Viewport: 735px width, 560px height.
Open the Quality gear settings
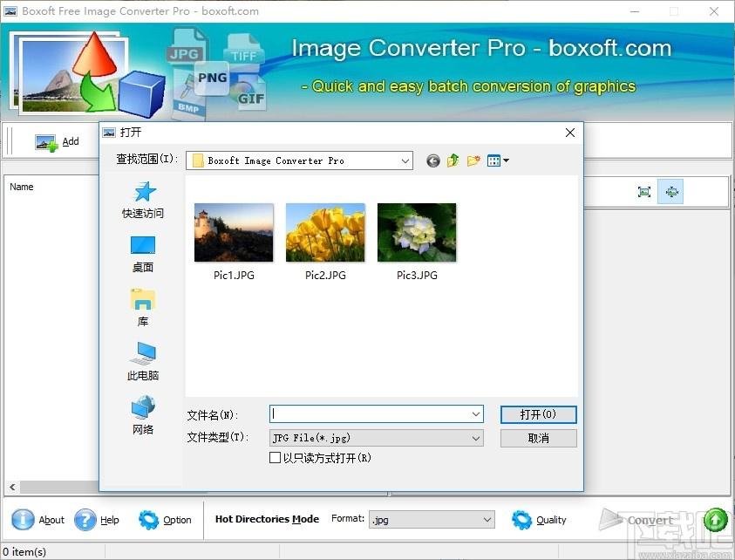[x=521, y=520]
